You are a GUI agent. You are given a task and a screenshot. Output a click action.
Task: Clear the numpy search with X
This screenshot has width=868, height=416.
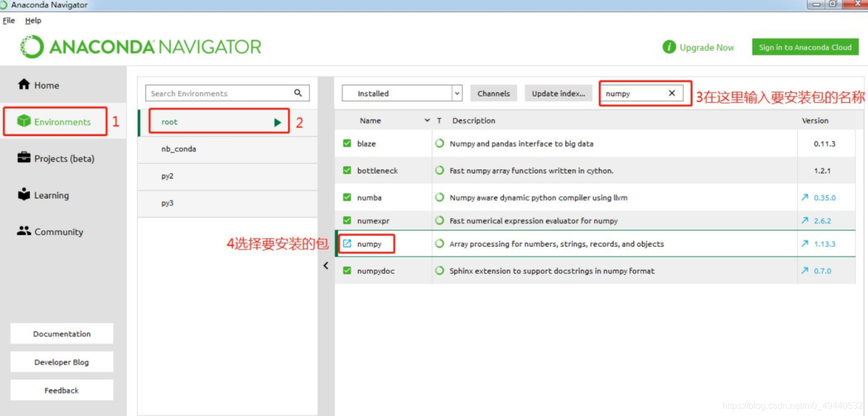pos(672,93)
